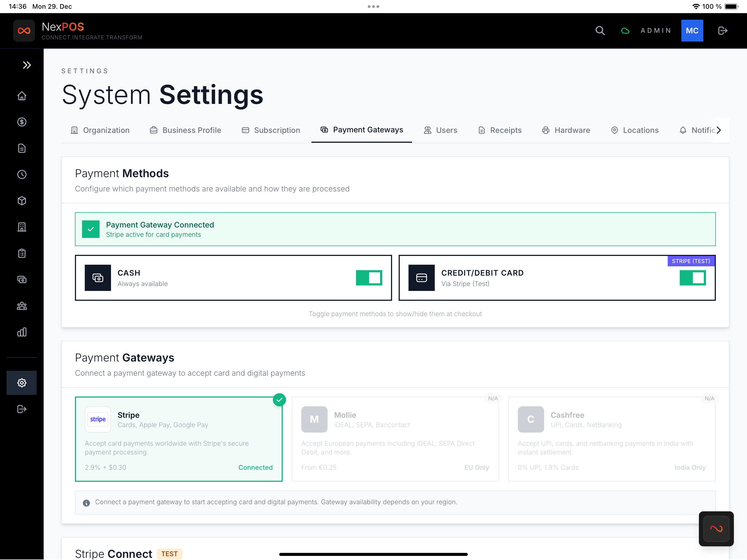Switch to the Hardware tab
747x560 pixels.
pos(566,130)
